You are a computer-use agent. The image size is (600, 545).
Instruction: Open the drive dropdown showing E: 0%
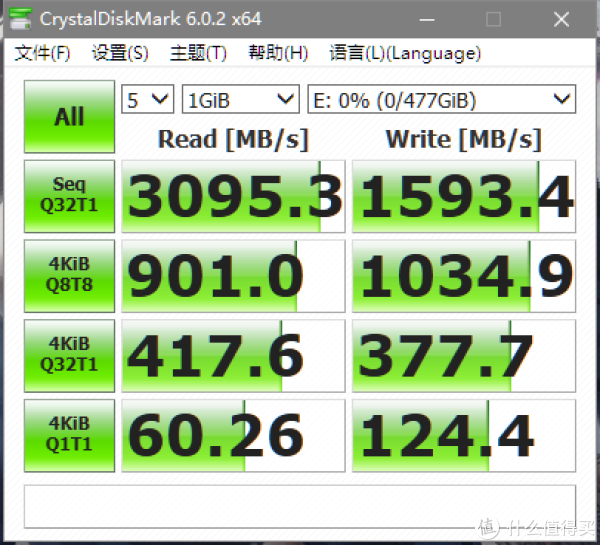click(442, 99)
